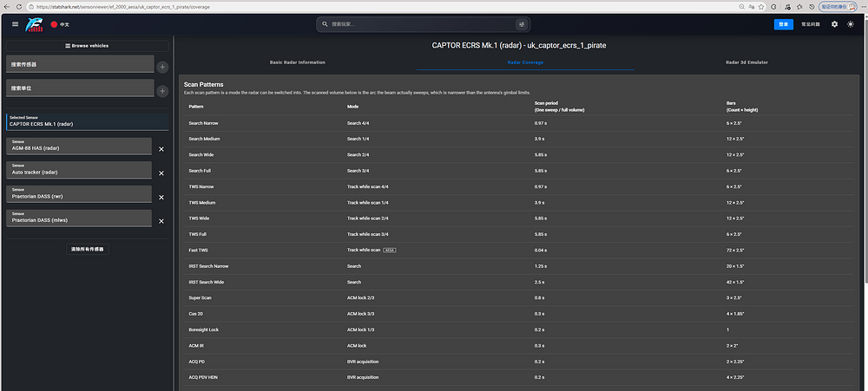Add page to favorites star icon
The width and height of the screenshot is (868, 391).
[x=762, y=7]
